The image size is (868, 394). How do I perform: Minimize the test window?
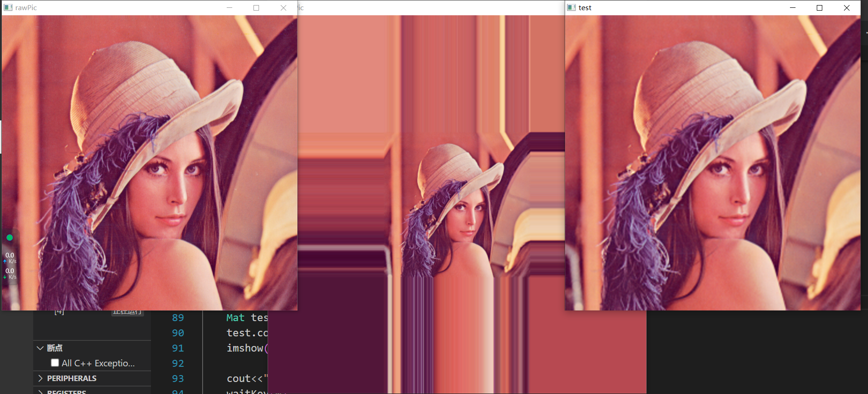point(793,8)
